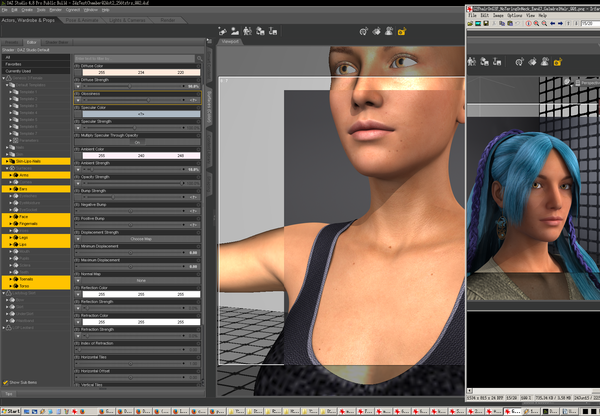Click the Specular Color blue swatch bar
Viewport: 600px width, 416px height.
141,114
